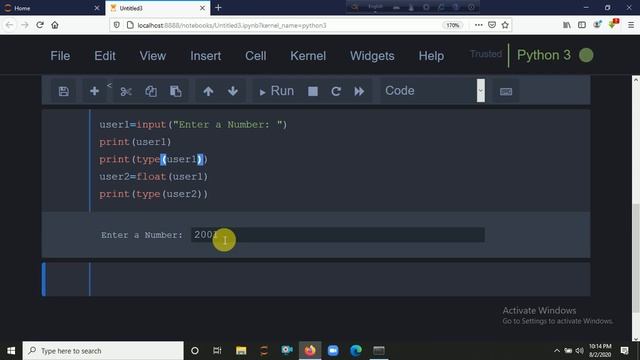Click the Enter a Number input field
Viewport: 640px width, 360px height.
[x=338, y=235]
